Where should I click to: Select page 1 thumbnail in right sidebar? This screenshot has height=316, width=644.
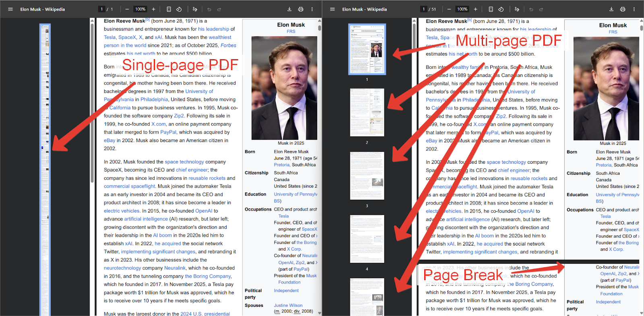(367, 49)
